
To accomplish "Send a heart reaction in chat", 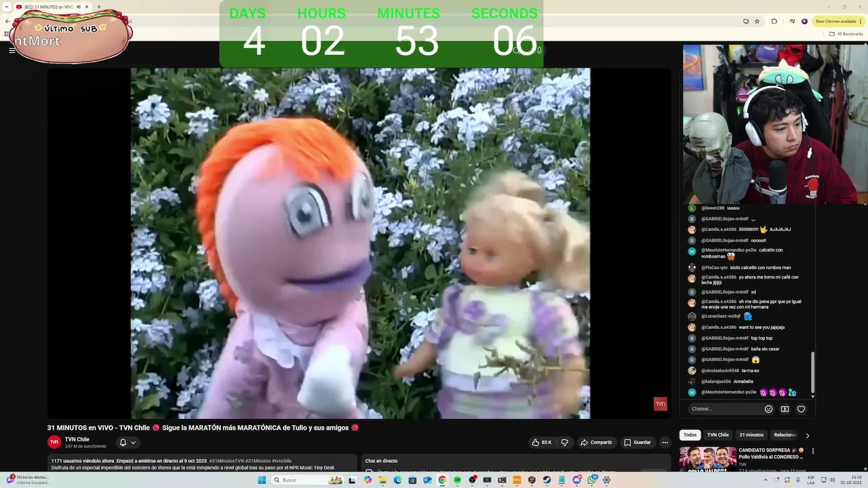I will [801, 409].
